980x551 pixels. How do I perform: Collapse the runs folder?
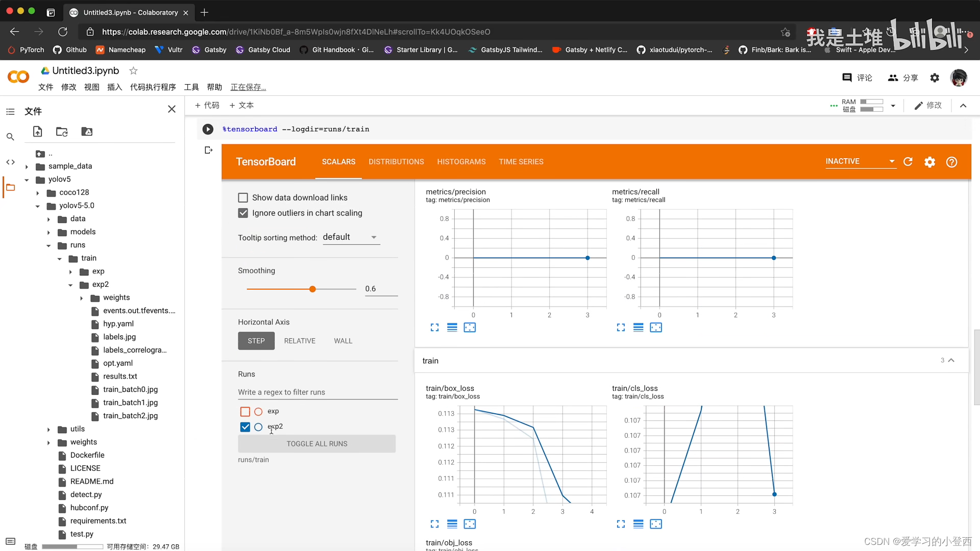point(48,245)
